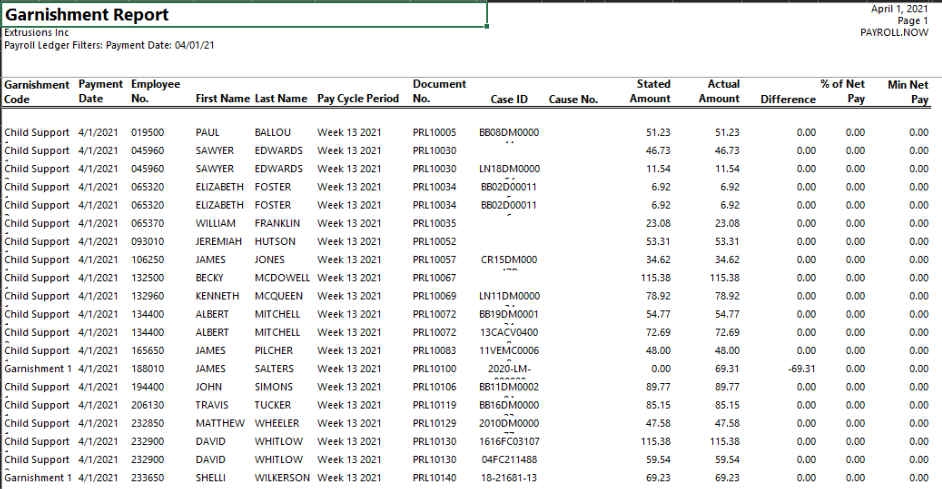The width and height of the screenshot is (942, 489).
Task: Select document number PRL10140
Action: point(434,478)
